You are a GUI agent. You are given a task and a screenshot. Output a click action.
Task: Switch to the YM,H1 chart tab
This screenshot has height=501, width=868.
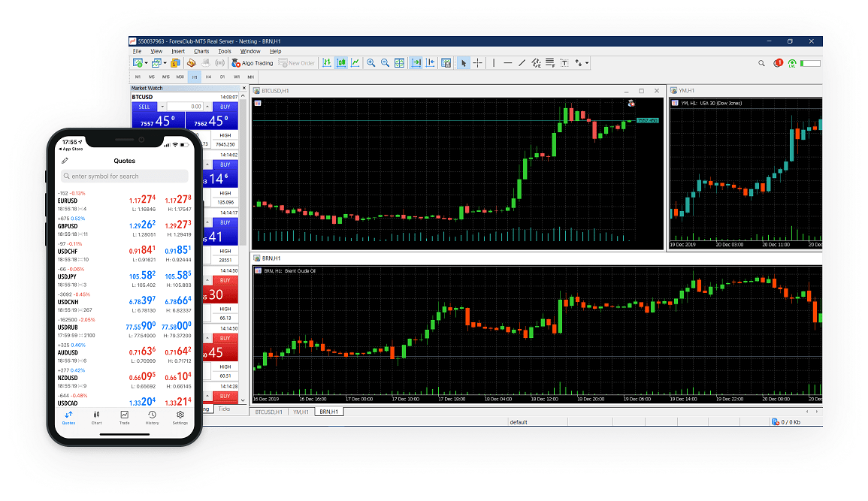pyautogui.click(x=299, y=412)
